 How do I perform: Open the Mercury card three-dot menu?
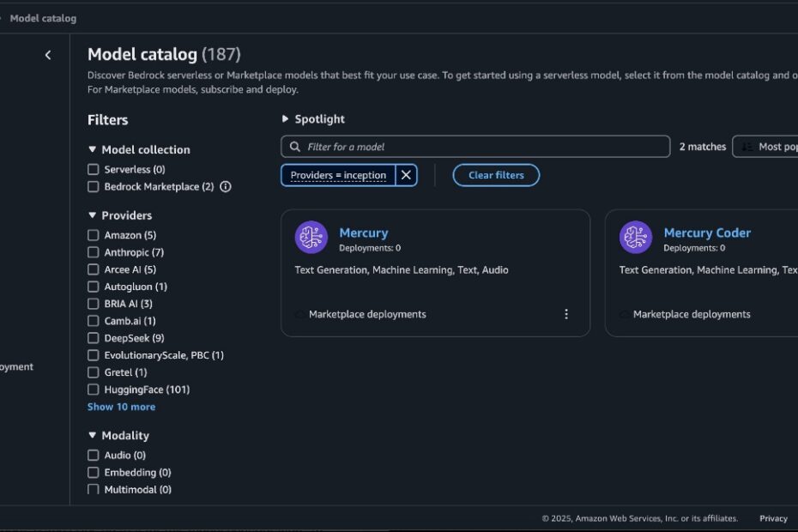coord(566,314)
